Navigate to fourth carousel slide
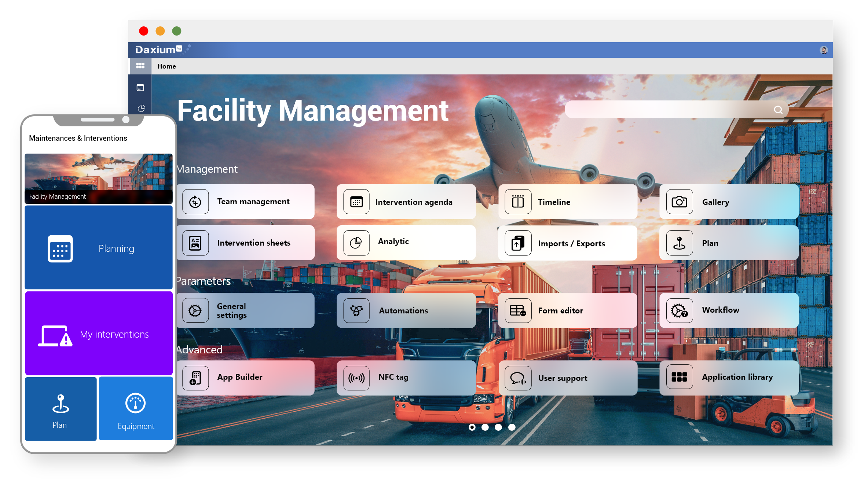 click(x=512, y=427)
